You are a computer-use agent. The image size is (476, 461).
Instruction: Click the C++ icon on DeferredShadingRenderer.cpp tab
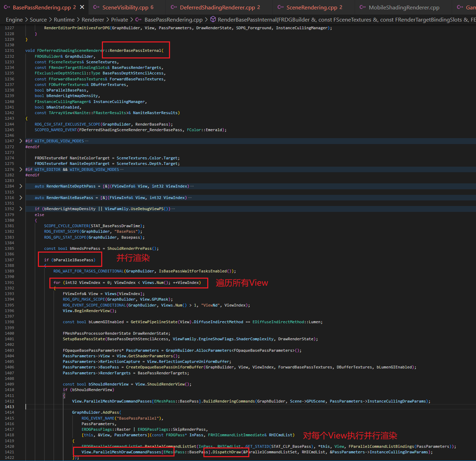(x=174, y=7)
